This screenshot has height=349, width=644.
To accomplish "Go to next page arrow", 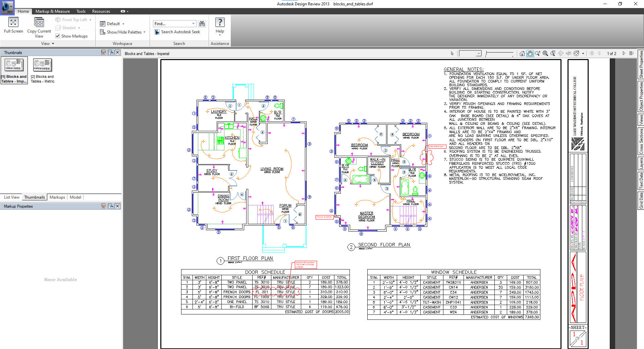I will pyautogui.click(x=624, y=53).
